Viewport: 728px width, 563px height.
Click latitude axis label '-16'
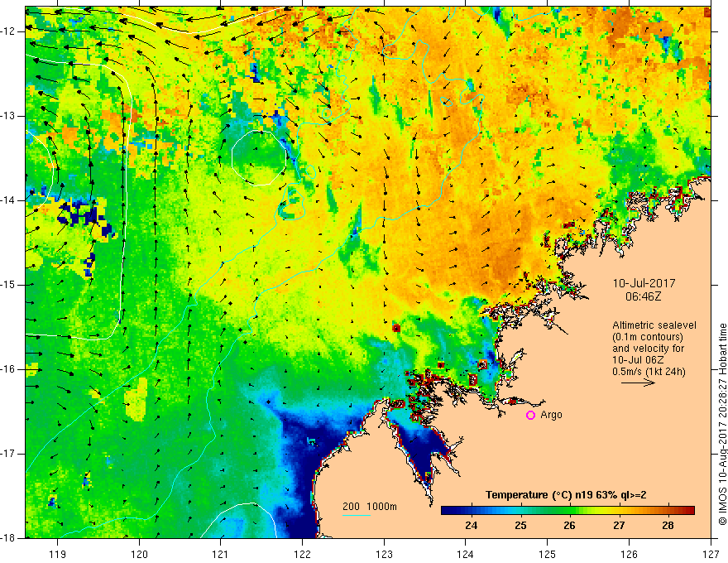(9, 368)
